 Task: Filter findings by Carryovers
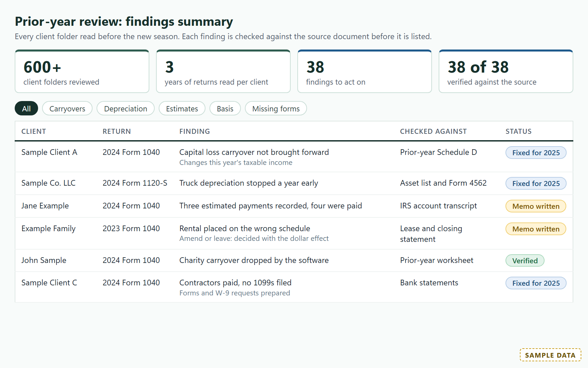point(67,108)
